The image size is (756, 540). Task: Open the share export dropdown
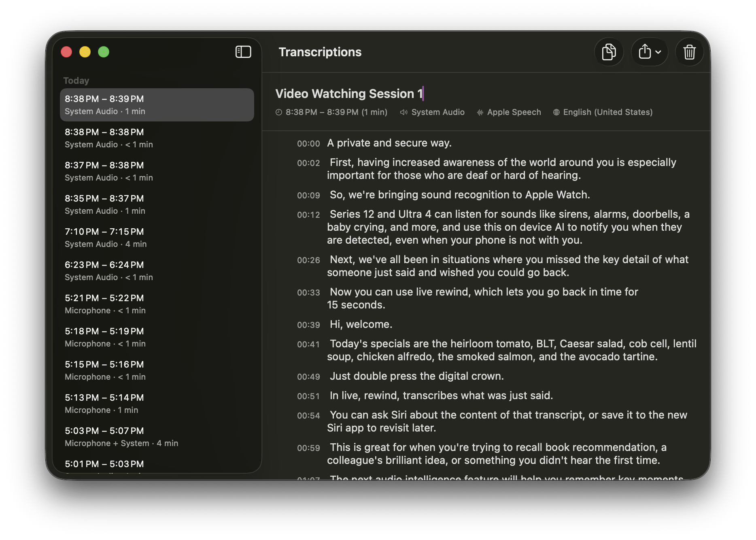coord(650,52)
